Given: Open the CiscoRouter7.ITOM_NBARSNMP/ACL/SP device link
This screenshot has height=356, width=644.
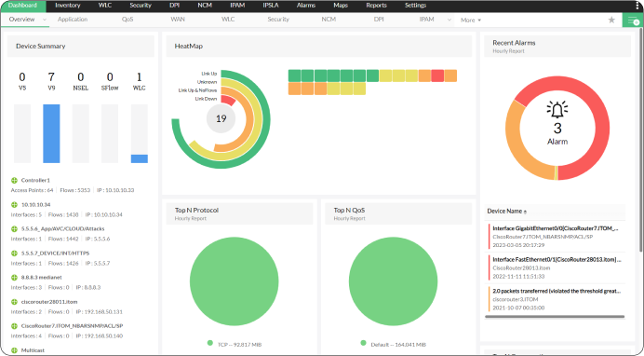Looking at the screenshot, I should [72, 326].
